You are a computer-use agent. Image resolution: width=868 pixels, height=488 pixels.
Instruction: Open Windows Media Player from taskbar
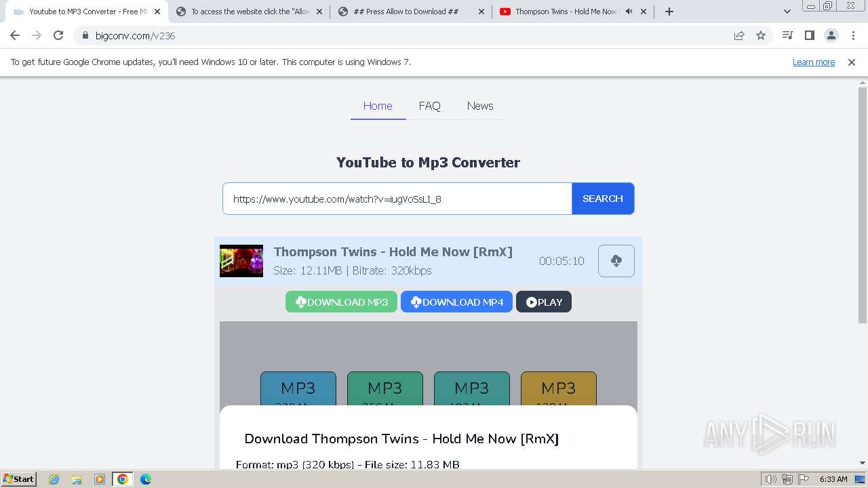pos(100,479)
